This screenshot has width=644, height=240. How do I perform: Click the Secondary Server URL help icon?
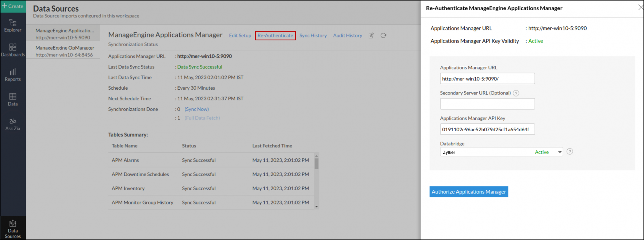pos(516,93)
